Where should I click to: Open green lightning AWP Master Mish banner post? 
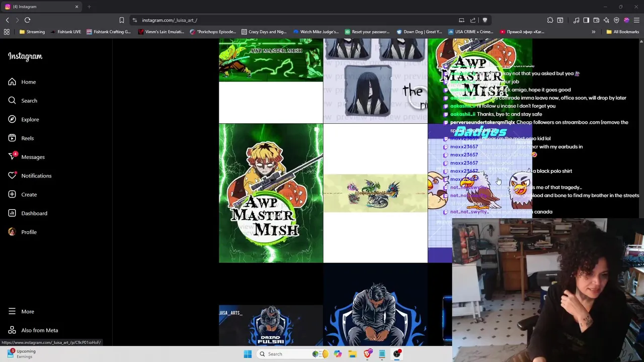[271, 80]
